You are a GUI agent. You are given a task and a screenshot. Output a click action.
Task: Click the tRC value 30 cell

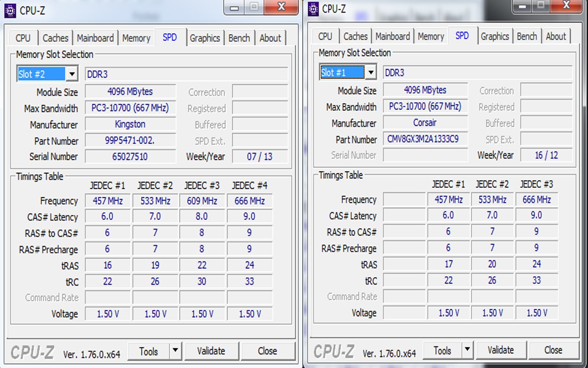202,282
